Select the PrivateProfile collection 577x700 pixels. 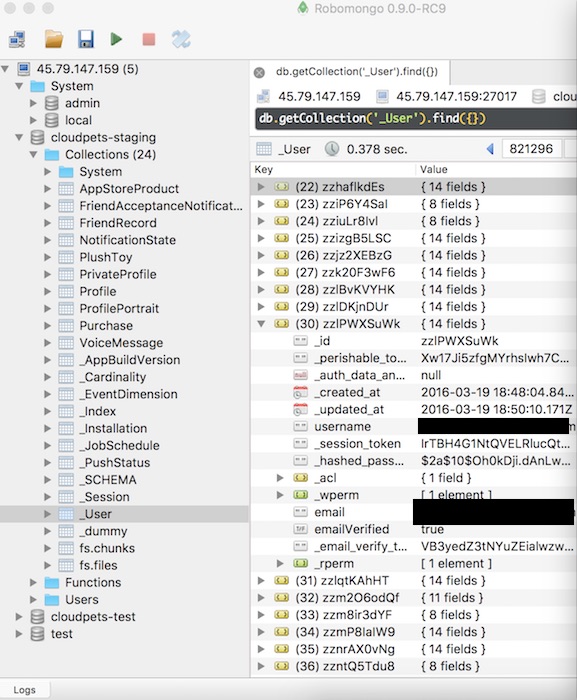[118, 274]
